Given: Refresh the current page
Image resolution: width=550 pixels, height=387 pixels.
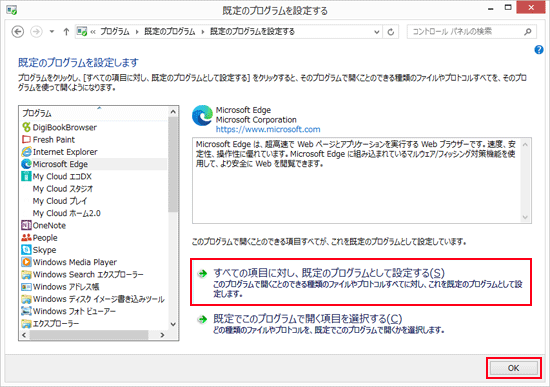Looking at the screenshot, I should point(390,32).
